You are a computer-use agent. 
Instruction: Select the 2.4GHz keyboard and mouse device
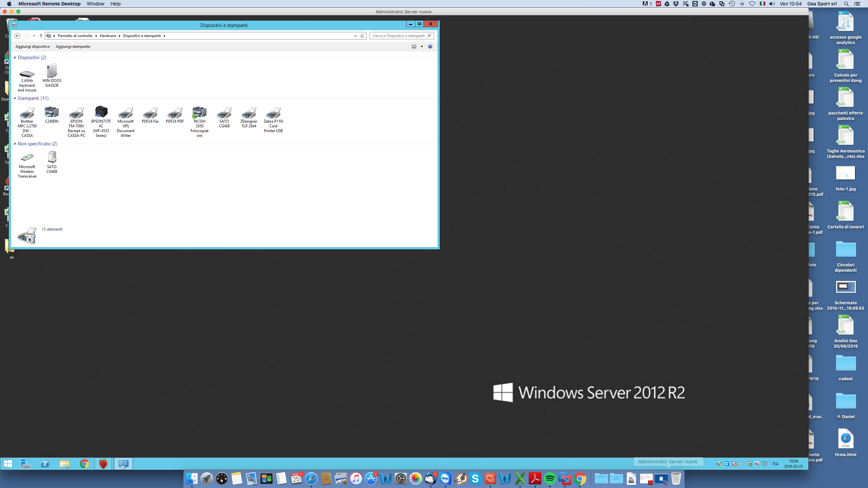[27, 78]
